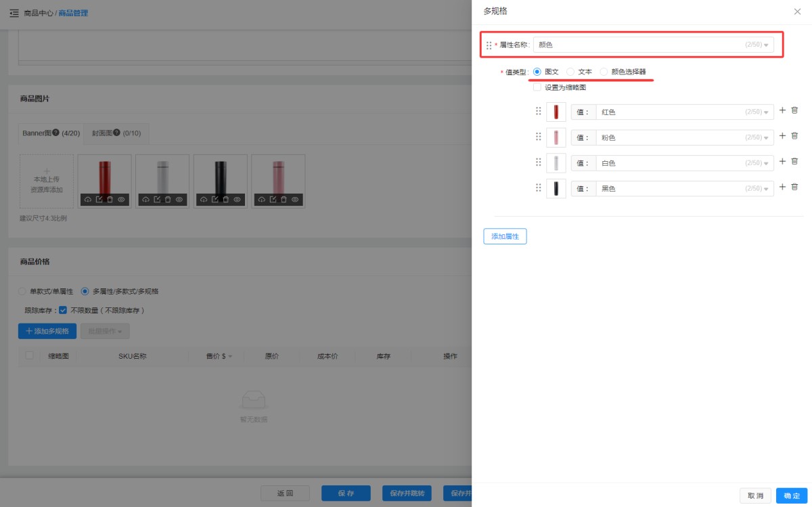This screenshot has width=812, height=507.
Task: Select the 文本 value type radio
Action: pyautogui.click(x=570, y=72)
